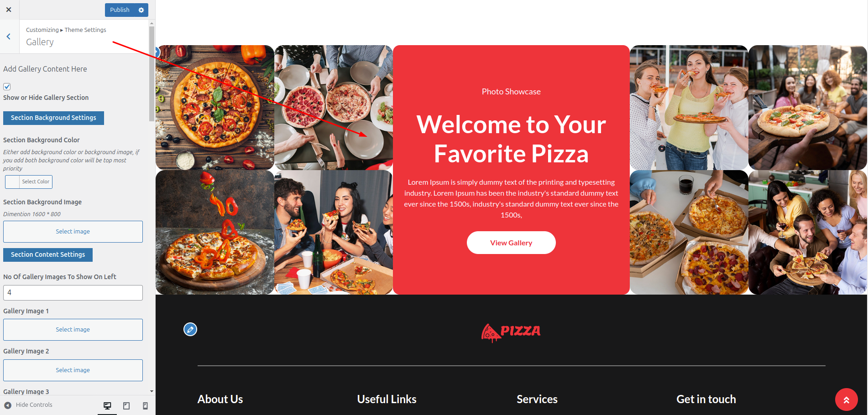Click the sidebar scrollbar down arrow
The image size is (868, 415).
coord(152,391)
